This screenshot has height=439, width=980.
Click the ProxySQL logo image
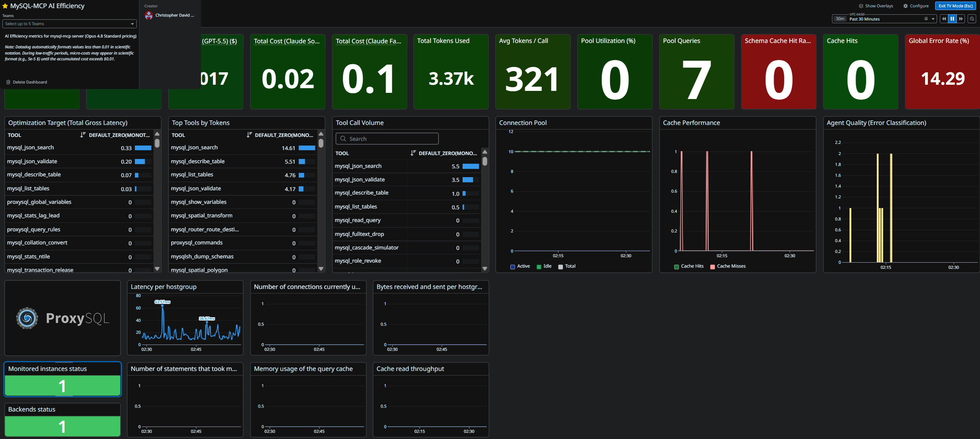tap(63, 318)
